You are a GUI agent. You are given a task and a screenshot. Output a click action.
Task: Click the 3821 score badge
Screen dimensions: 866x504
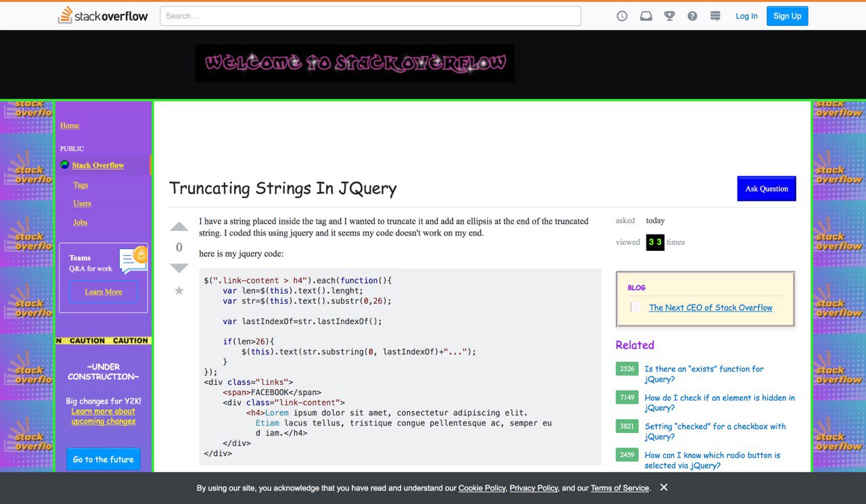coord(627,426)
